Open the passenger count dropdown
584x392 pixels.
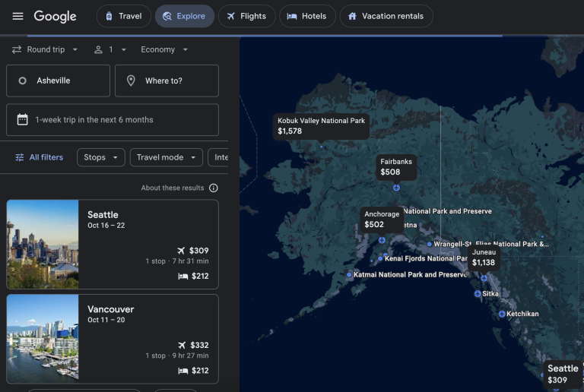tap(110, 49)
